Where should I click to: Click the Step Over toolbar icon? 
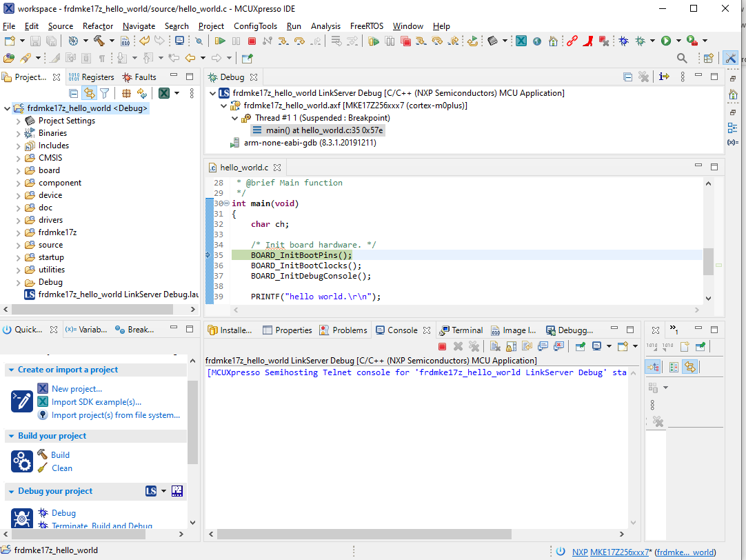(299, 41)
